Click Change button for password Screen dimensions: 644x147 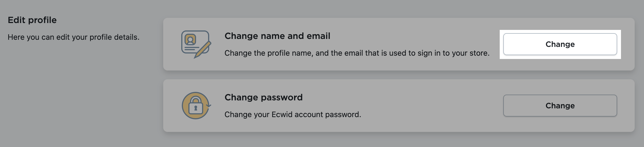click(560, 106)
